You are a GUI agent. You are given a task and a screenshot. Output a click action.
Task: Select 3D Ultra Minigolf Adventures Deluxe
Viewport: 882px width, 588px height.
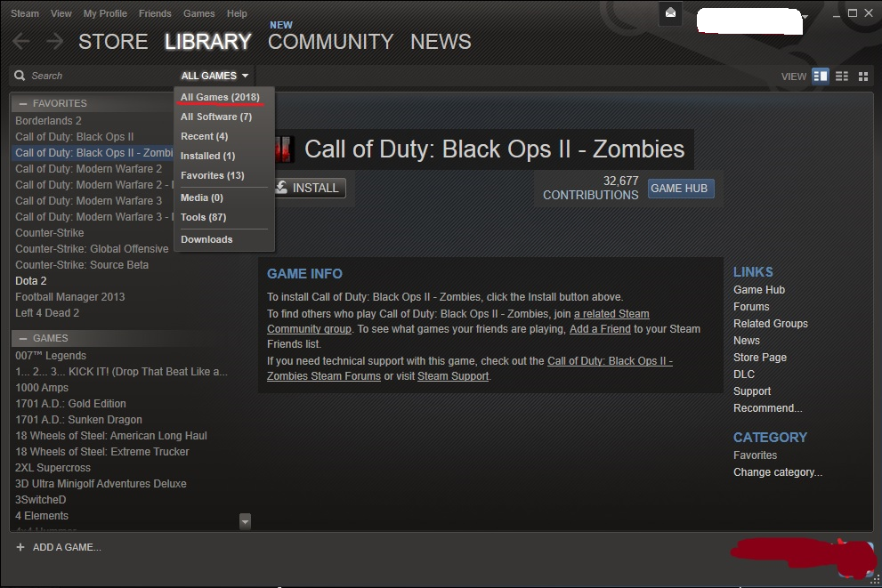[101, 483]
